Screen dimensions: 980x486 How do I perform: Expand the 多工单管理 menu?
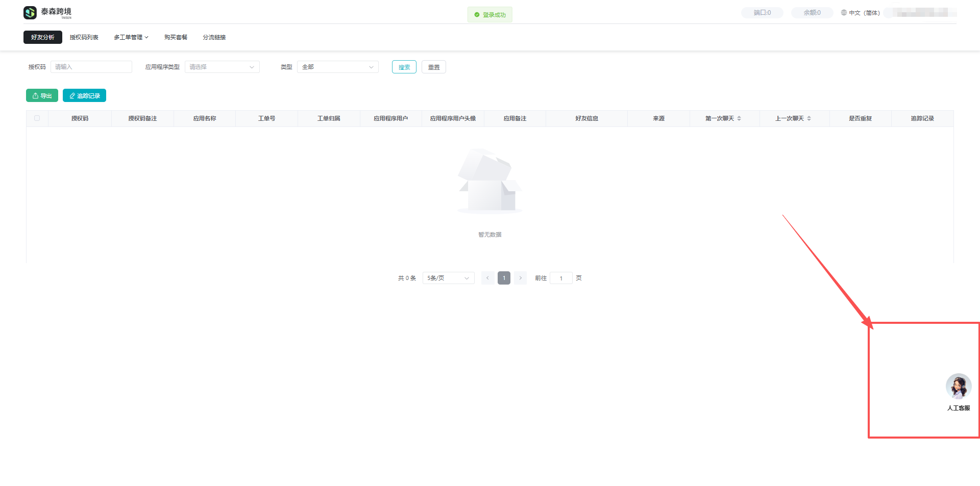pos(131,37)
